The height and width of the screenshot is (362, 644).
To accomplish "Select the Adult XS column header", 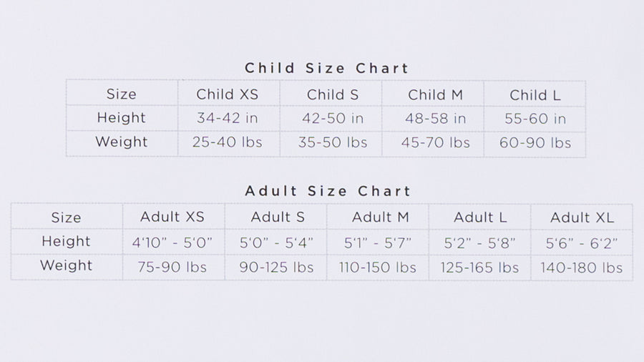I will tap(172, 217).
